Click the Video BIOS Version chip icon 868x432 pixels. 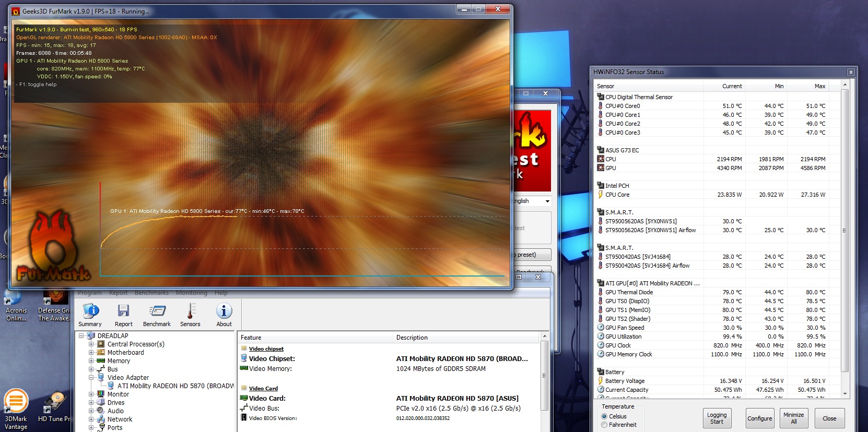244,417
